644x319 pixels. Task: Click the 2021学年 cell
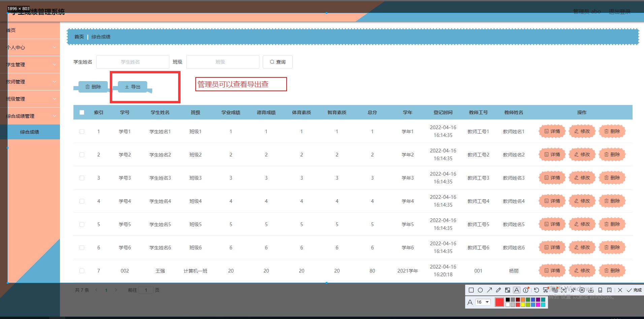pyautogui.click(x=408, y=271)
